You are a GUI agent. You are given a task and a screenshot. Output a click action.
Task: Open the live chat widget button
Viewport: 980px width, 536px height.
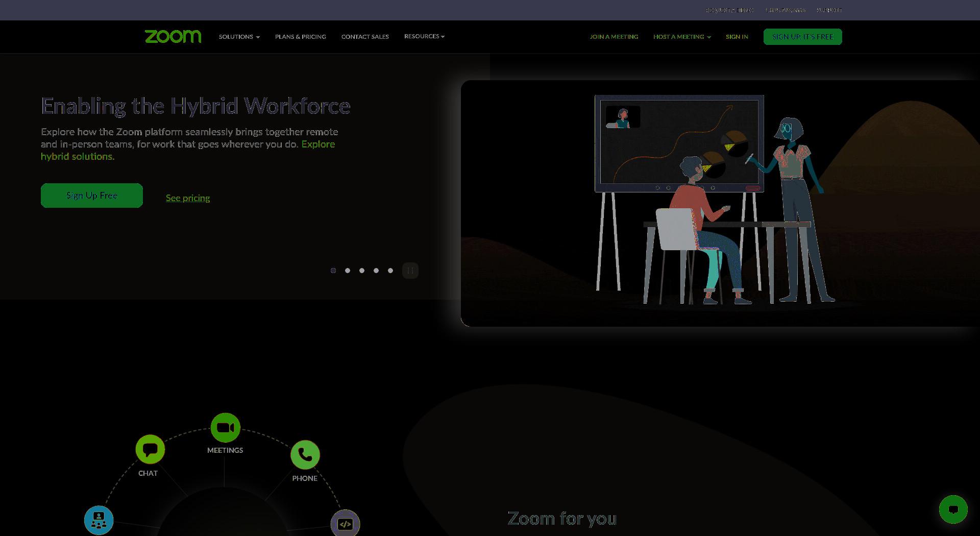click(953, 509)
